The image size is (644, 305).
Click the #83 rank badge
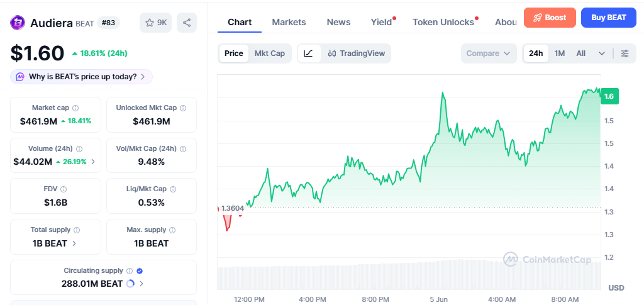(108, 23)
